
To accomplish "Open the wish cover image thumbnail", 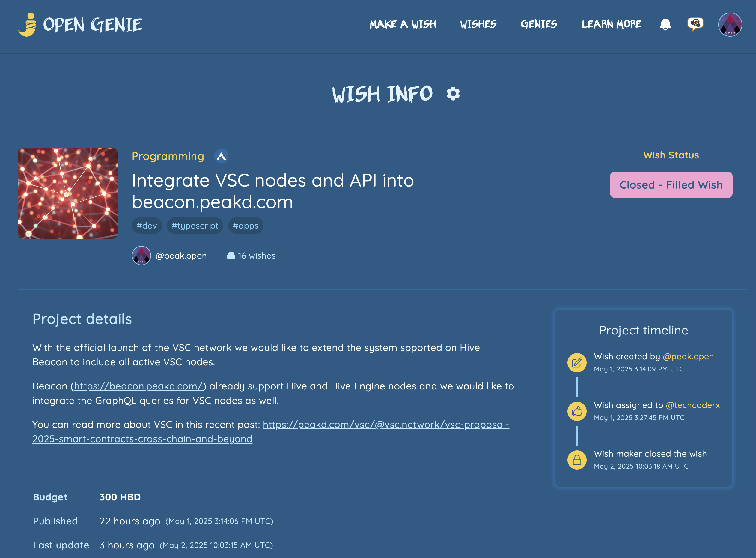I will click(x=68, y=193).
